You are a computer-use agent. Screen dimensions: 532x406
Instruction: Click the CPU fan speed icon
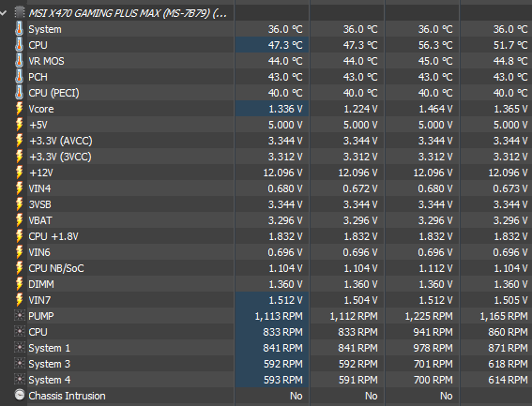(20, 332)
